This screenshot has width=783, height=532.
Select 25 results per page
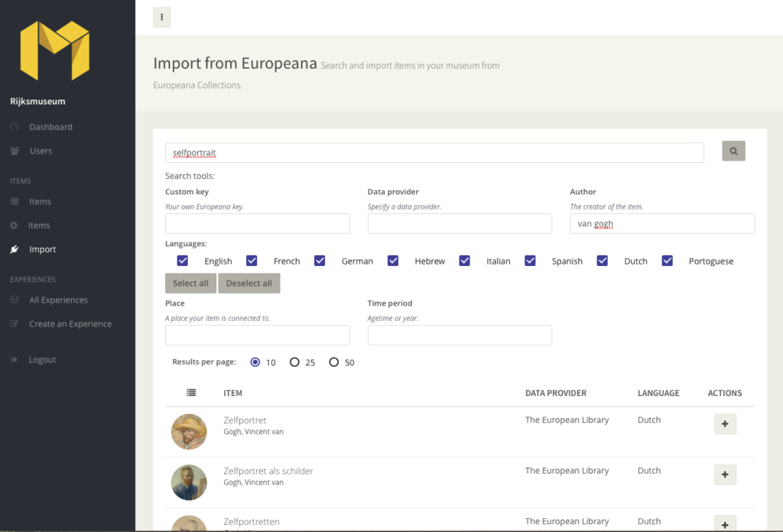(x=294, y=362)
